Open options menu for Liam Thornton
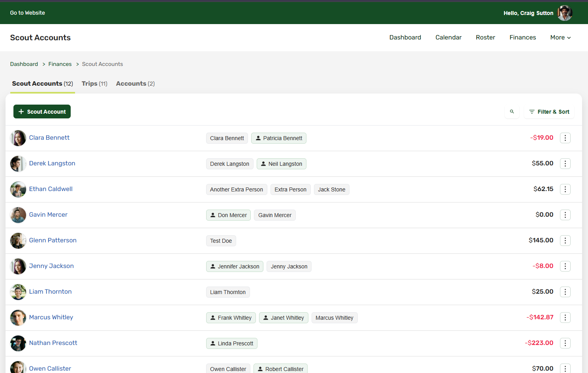The width and height of the screenshot is (588, 373). [x=565, y=292]
